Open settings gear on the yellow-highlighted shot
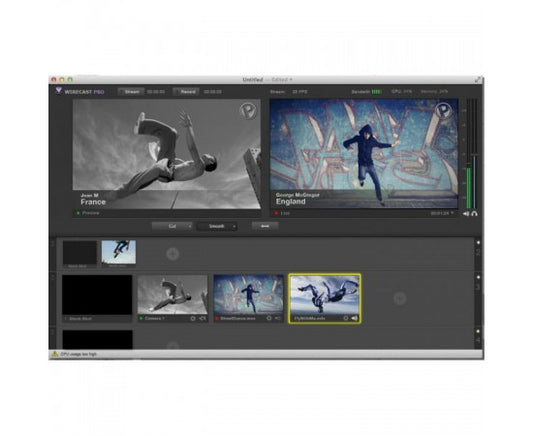The height and width of the screenshot is (436, 533). point(346,318)
